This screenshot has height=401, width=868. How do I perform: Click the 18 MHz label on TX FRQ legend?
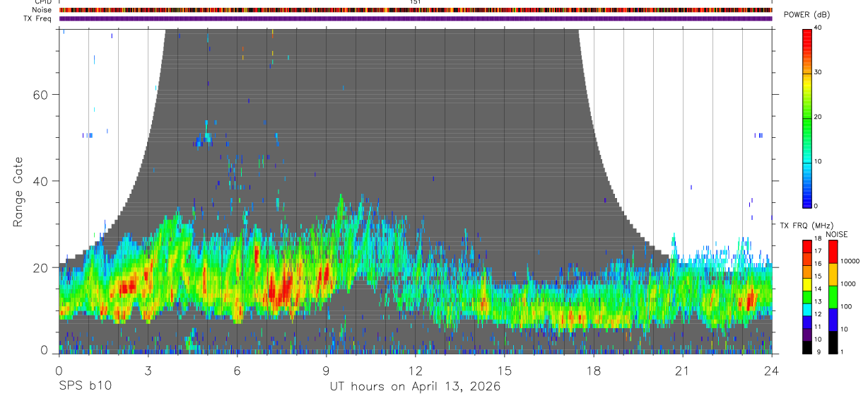[819, 239]
